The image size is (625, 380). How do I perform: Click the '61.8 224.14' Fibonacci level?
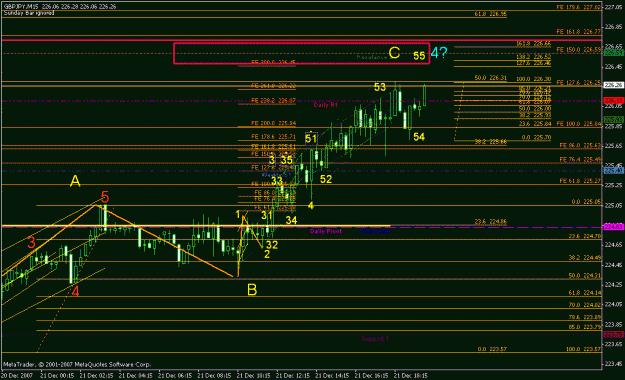(585, 293)
